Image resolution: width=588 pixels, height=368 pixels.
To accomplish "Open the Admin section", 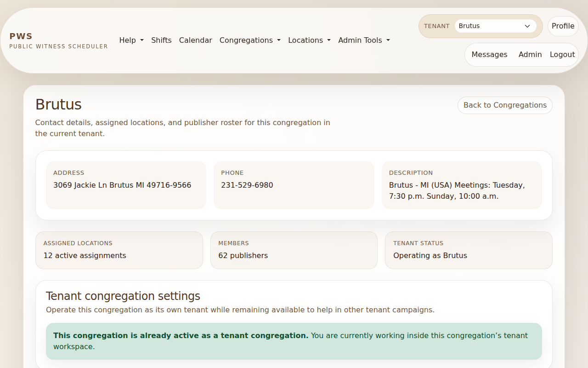I will point(530,54).
